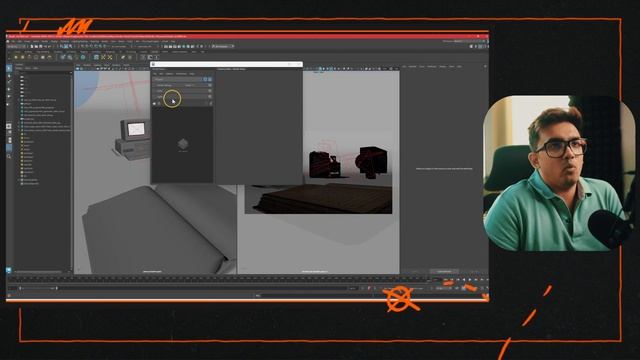The width and height of the screenshot is (640, 360).
Task: Open the viewport panel's View menu
Action: pos(79,65)
